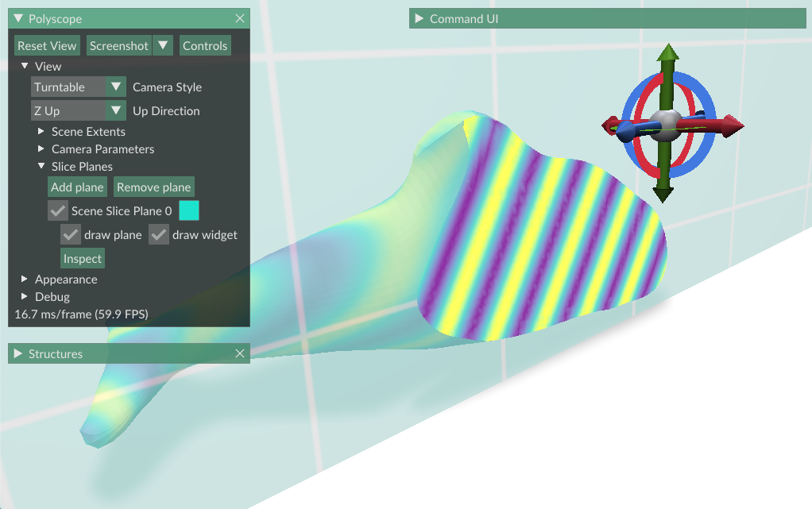The image size is (812, 509).
Task: Click the gray center sphere of the gizmo
Action: pos(667,125)
